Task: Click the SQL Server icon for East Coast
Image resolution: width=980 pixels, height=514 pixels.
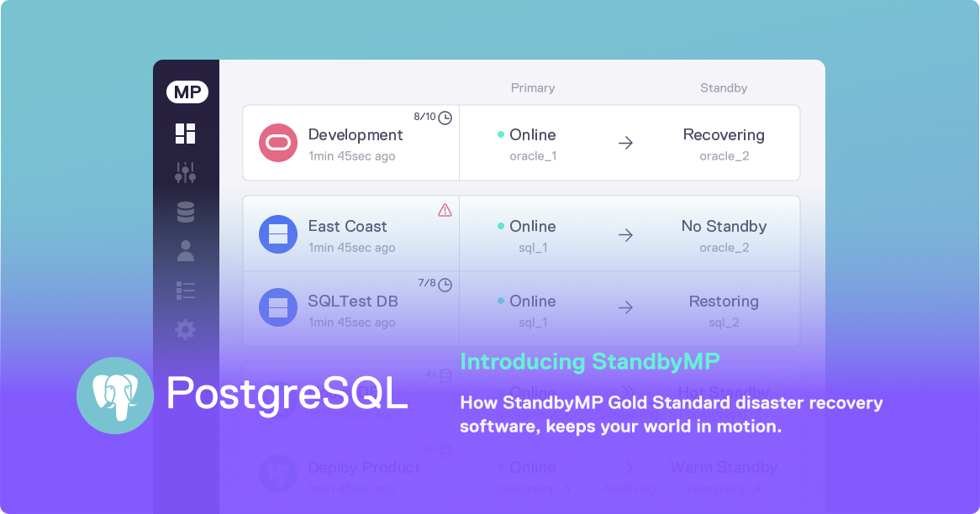Action: tap(277, 234)
